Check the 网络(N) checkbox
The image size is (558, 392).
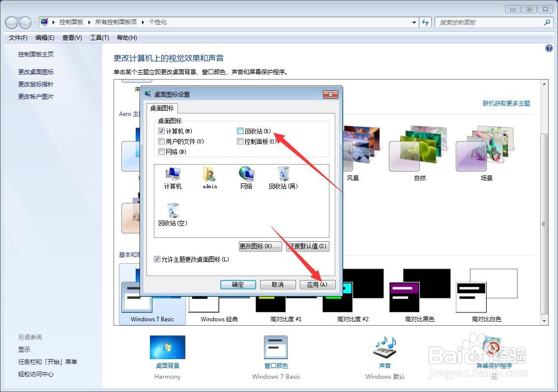tap(161, 151)
